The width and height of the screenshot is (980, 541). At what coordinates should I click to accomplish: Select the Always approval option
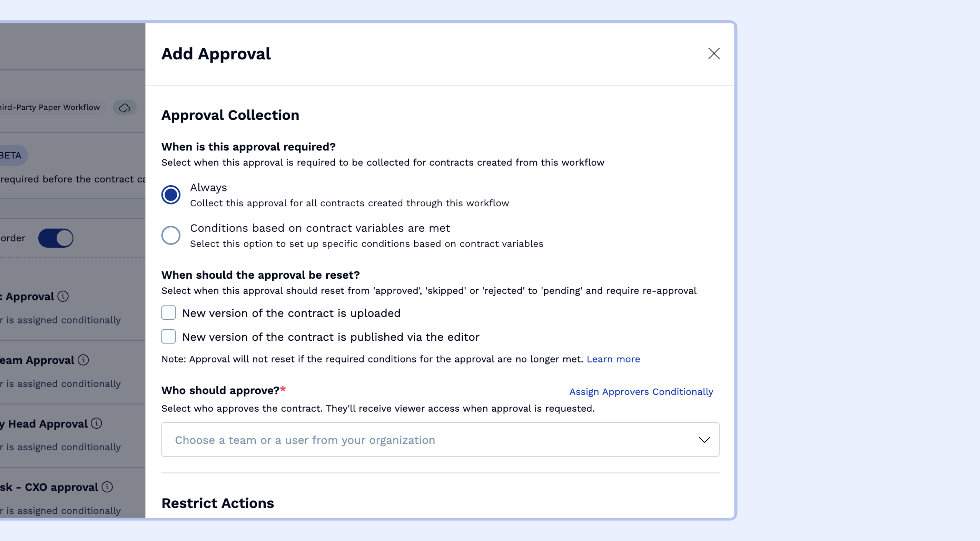tap(171, 195)
